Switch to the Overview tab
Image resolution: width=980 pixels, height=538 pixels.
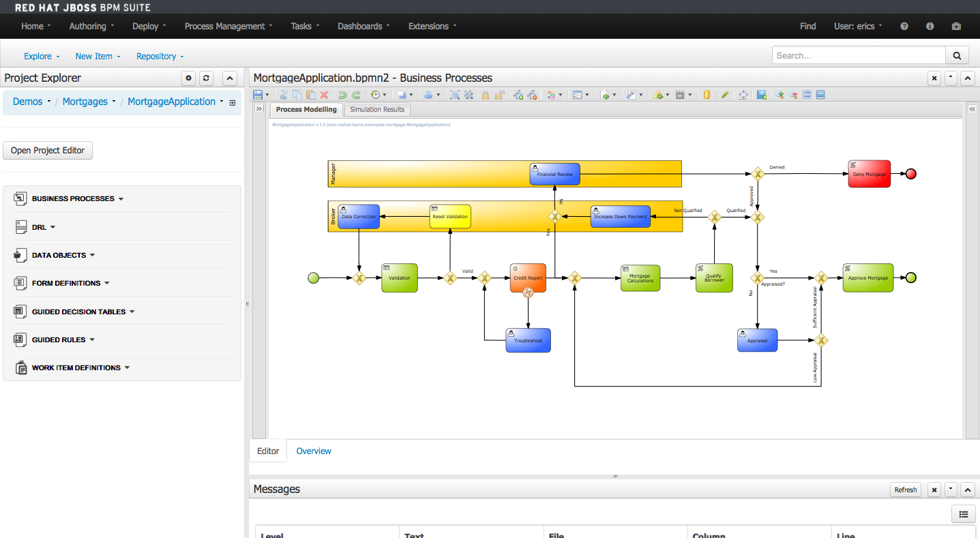click(313, 451)
